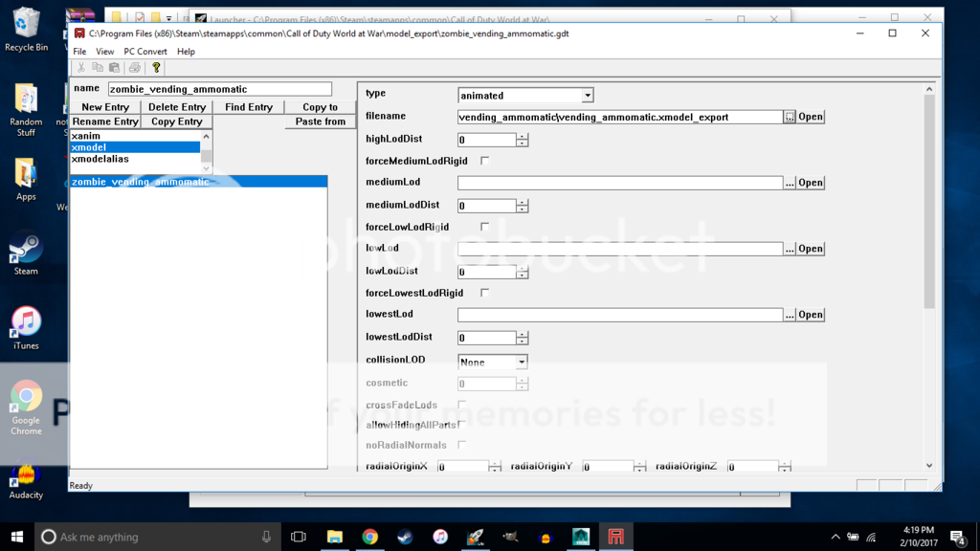Image resolution: width=980 pixels, height=551 pixels.
Task: Toggle noRadialNormals checkbox
Action: tap(461, 445)
